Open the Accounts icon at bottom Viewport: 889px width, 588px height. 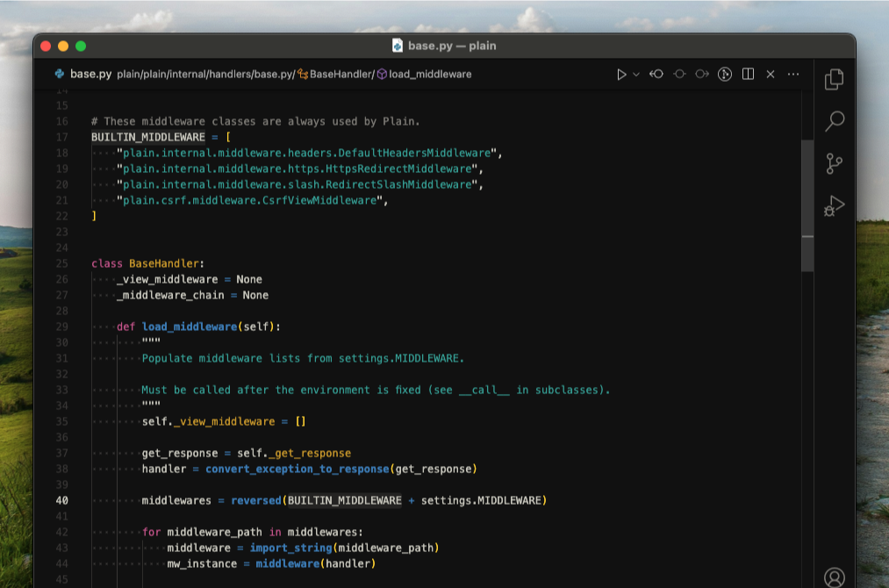click(x=834, y=577)
